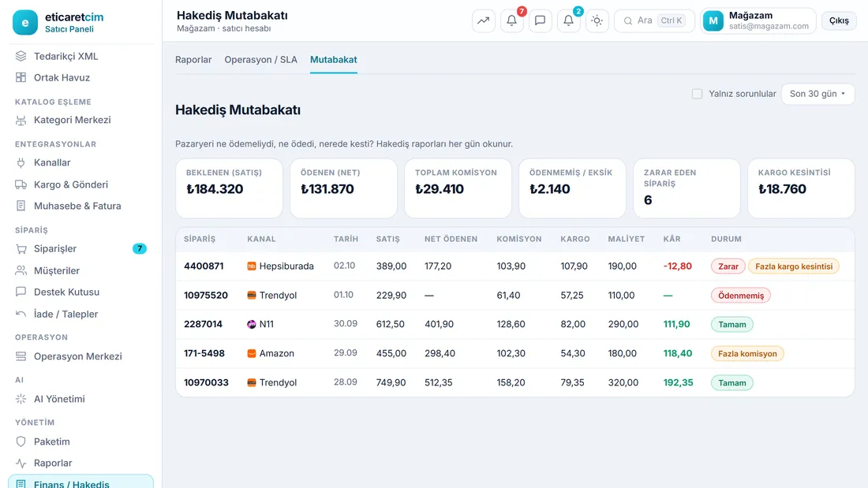
Task: Open İade / Talepler page
Action: coord(80,315)
